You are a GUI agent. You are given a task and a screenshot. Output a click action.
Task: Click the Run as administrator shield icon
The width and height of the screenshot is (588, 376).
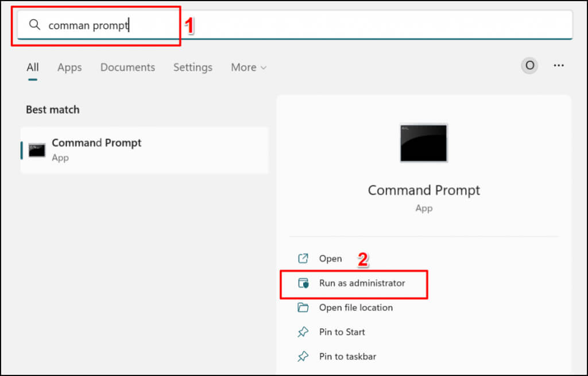(303, 283)
